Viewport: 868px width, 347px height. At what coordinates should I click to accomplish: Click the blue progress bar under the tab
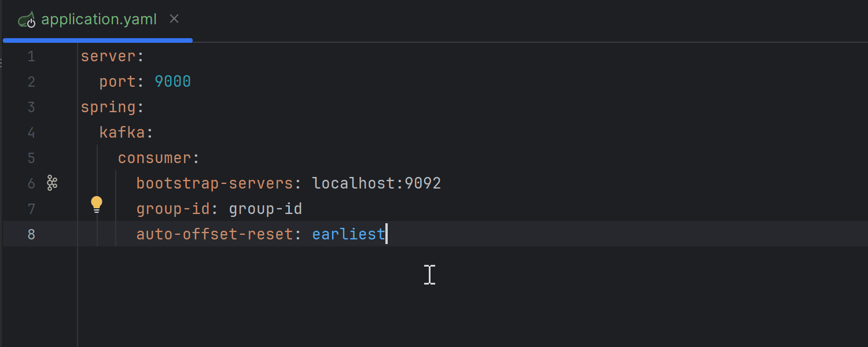point(97,40)
